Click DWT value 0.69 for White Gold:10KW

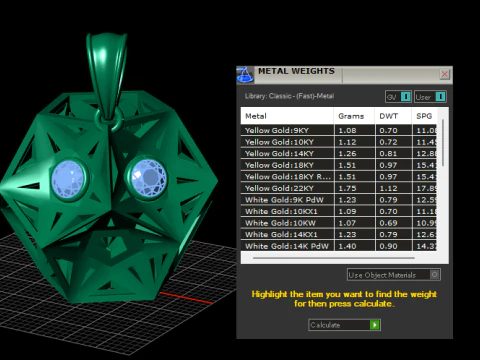pyautogui.click(x=388, y=223)
